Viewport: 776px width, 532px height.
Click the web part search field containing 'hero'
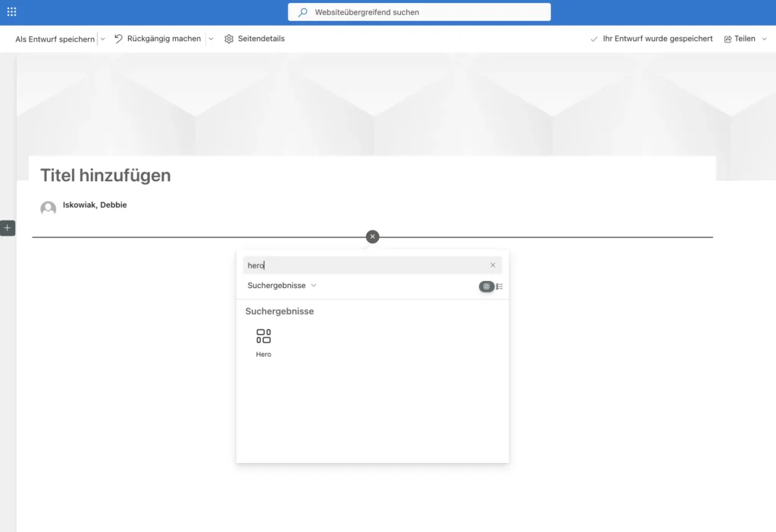click(364, 265)
